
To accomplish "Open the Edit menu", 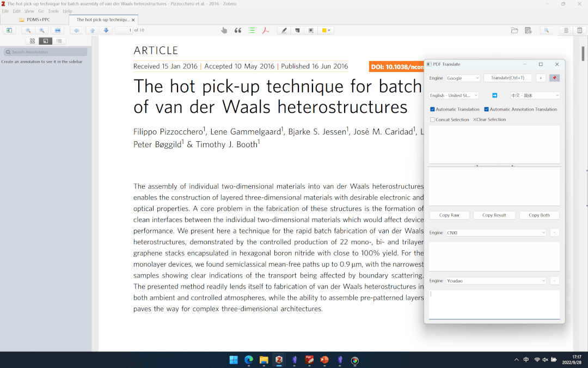I will pyautogui.click(x=16, y=11).
